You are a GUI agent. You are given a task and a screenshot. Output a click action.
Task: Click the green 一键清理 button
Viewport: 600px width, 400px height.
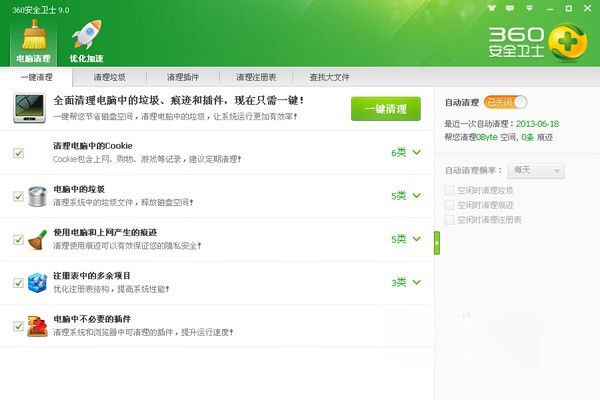[386, 109]
